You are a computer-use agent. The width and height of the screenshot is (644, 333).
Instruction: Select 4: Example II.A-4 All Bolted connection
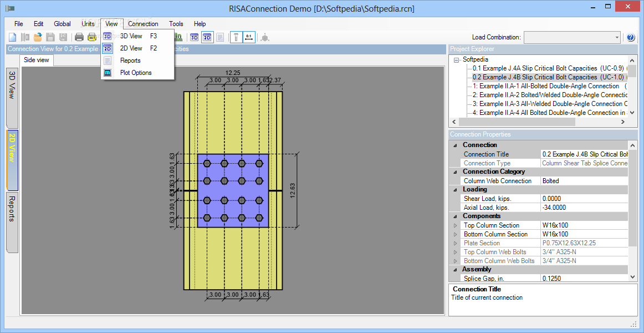pos(549,113)
